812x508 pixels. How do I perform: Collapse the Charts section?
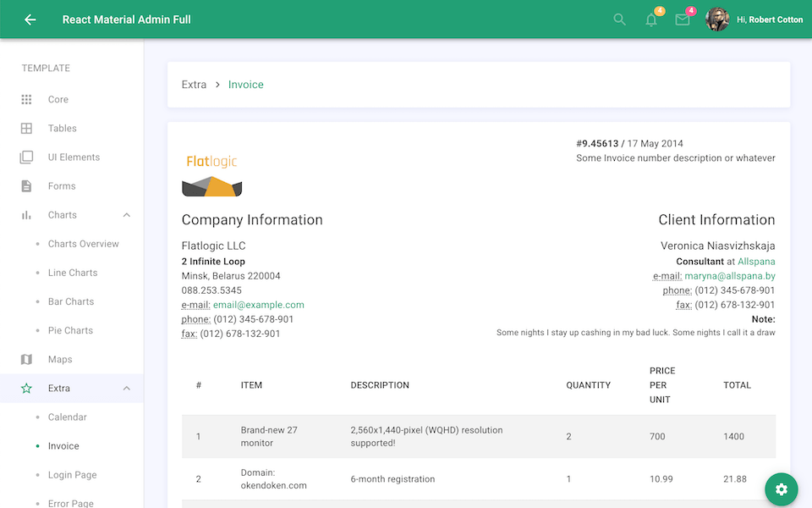126,214
